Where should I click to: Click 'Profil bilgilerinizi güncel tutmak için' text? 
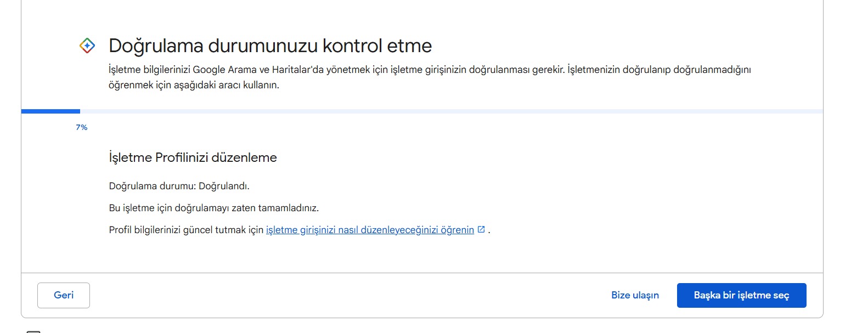(x=186, y=230)
